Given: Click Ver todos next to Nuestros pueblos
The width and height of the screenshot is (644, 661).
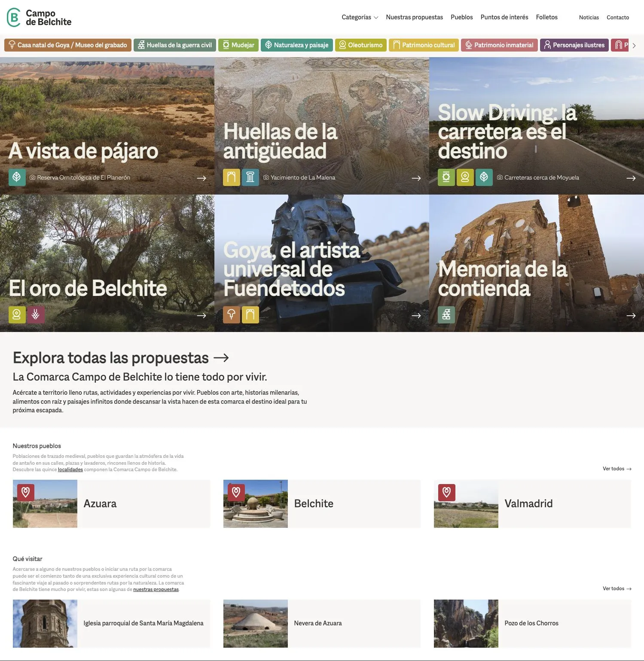Looking at the screenshot, I should [x=617, y=469].
